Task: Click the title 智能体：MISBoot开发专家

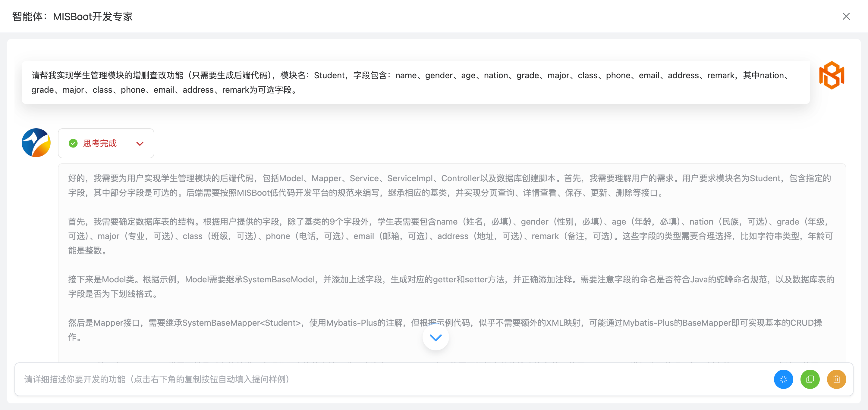Action: [x=72, y=16]
